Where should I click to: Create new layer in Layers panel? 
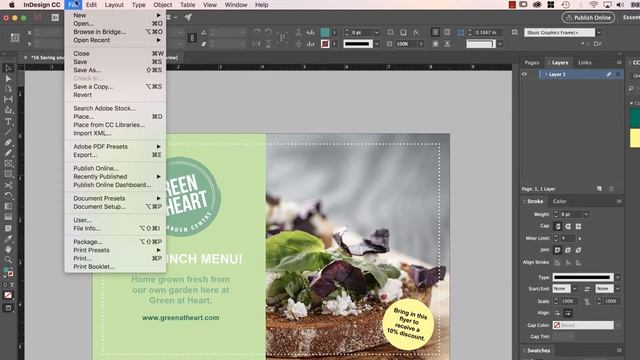tap(599, 189)
